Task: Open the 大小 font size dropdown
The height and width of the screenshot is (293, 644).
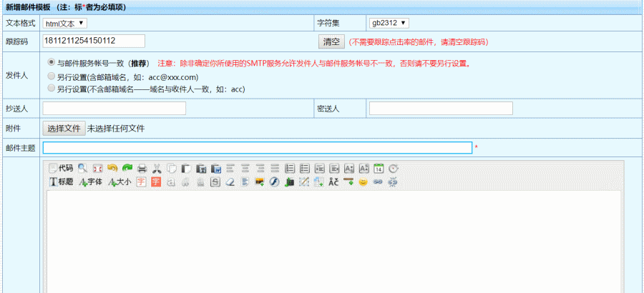Action: click(119, 182)
